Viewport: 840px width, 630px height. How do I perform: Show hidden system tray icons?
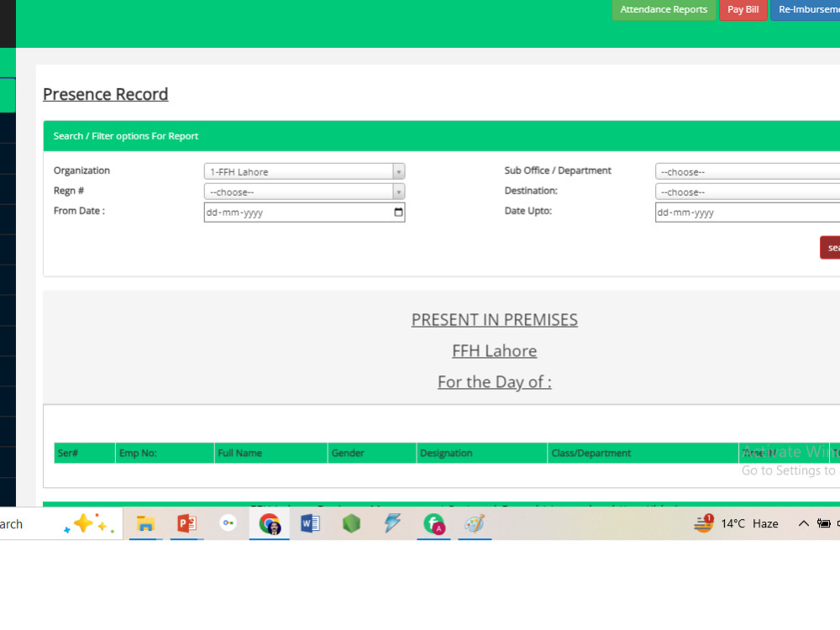[x=804, y=523]
